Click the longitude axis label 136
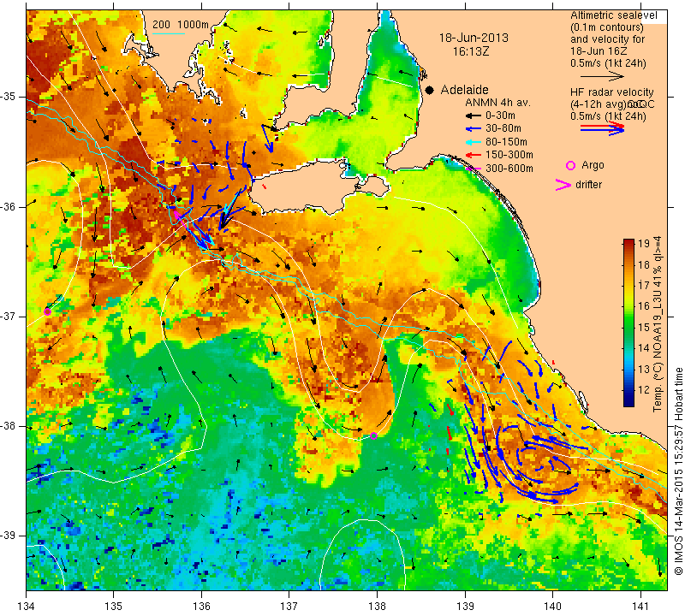 click(x=201, y=606)
